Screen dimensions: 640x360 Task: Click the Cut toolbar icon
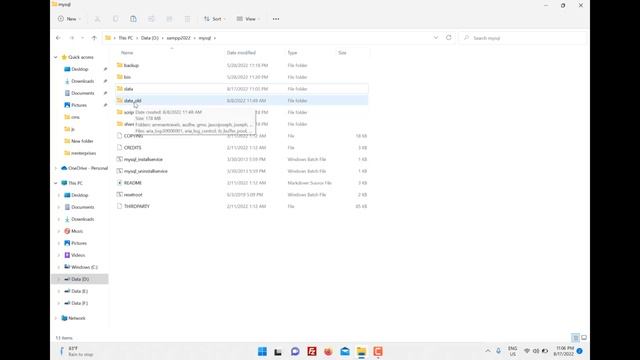click(97, 19)
